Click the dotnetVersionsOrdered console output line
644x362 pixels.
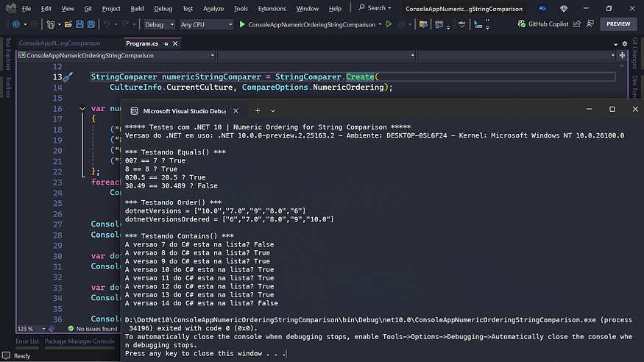[x=229, y=219]
